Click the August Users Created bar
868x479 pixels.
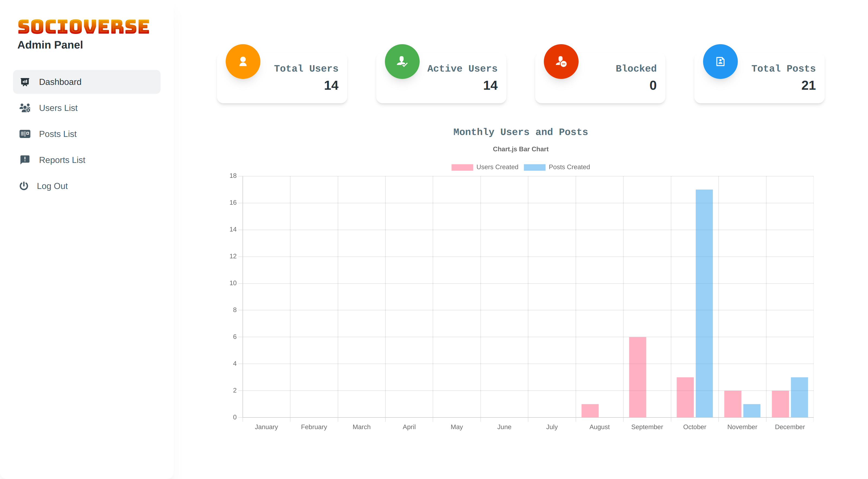pos(590,411)
